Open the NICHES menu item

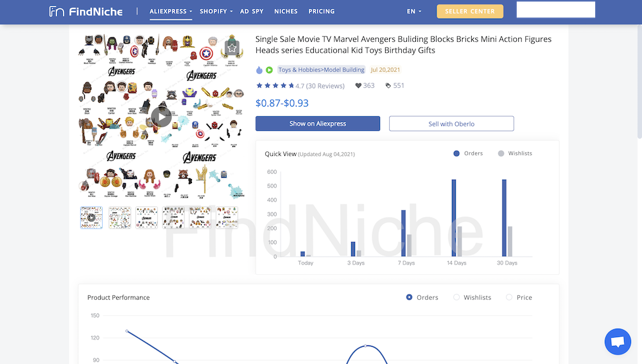[x=286, y=11]
